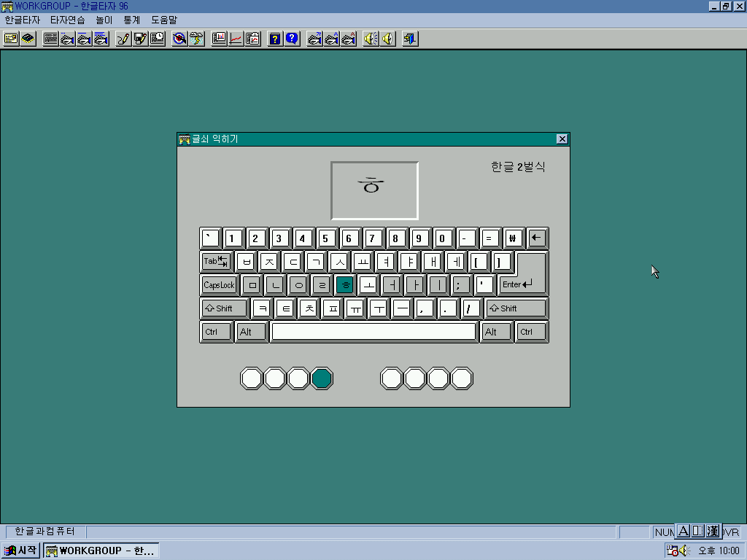Click the IME A mode button

[683, 531]
